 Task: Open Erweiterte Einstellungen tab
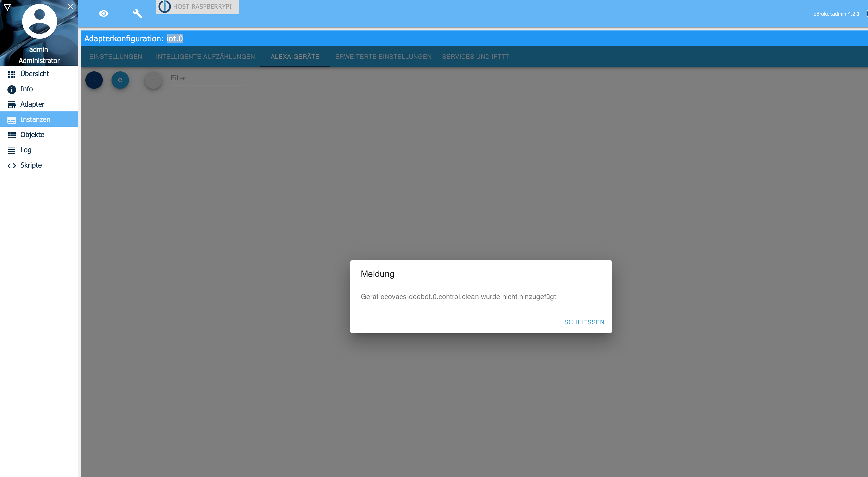coord(383,57)
